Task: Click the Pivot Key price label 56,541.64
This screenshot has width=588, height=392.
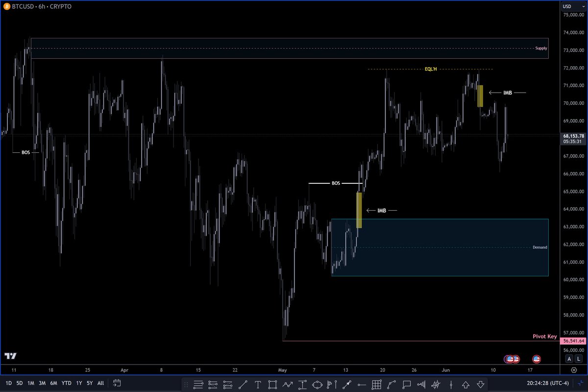Action: [x=574, y=341]
